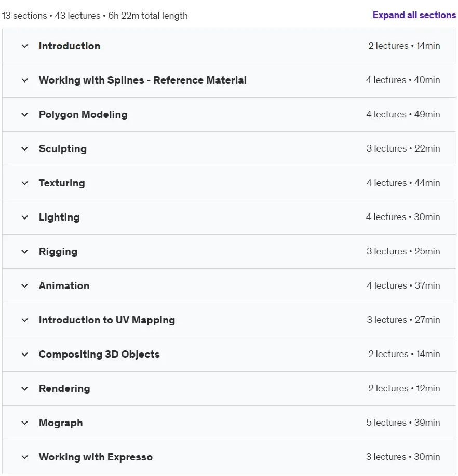Click the Polygon Modeling section title
Viewport: 458px width, 476px height.
click(x=83, y=115)
